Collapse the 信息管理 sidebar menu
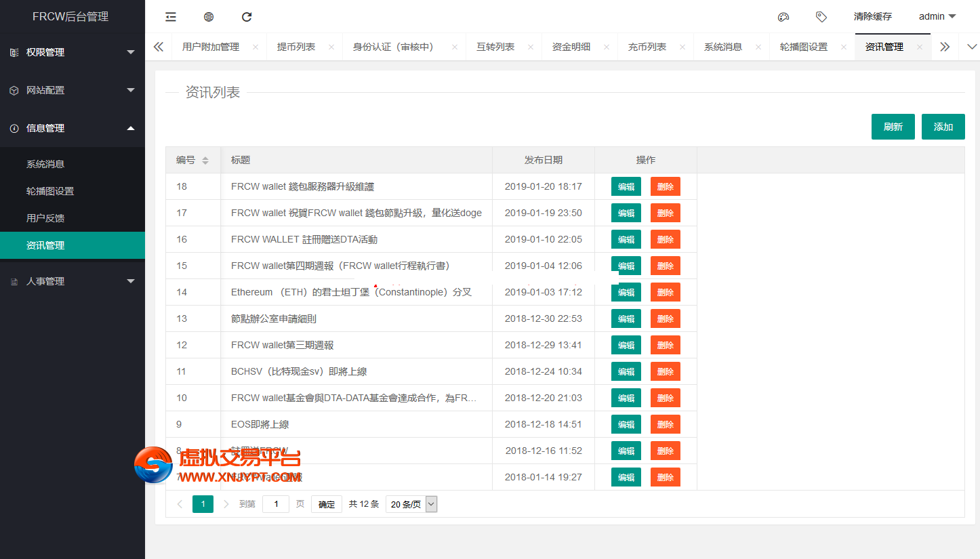This screenshot has height=559, width=980. tap(73, 128)
